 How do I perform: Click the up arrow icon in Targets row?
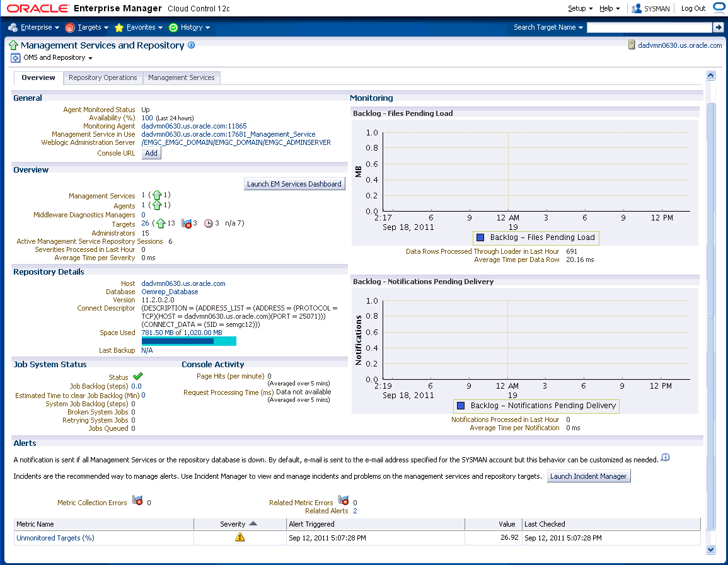(x=161, y=224)
